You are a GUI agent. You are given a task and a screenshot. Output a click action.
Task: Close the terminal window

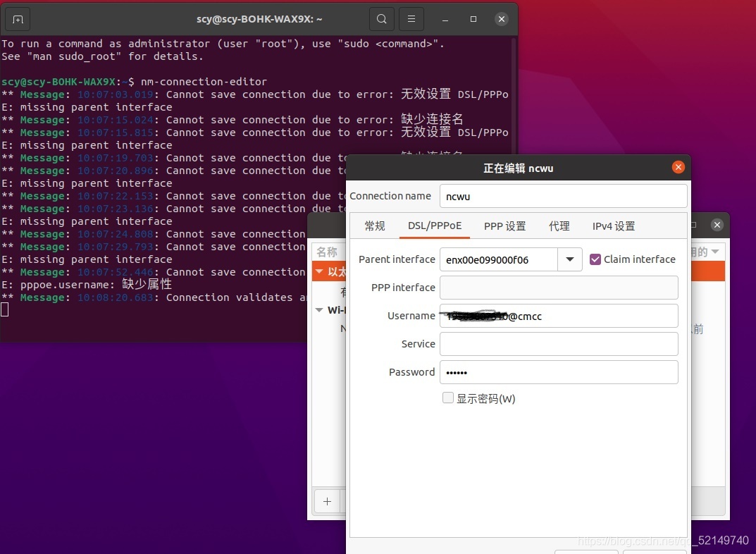coord(502,19)
